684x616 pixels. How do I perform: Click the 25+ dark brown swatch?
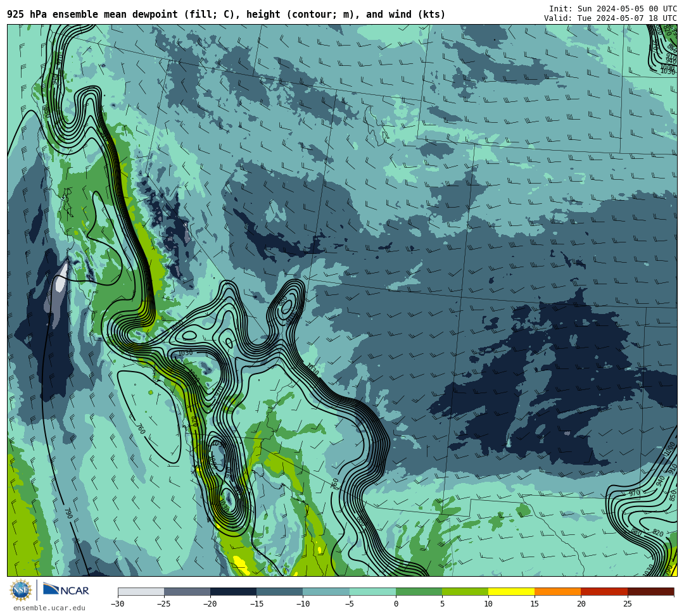click(651, 591)
